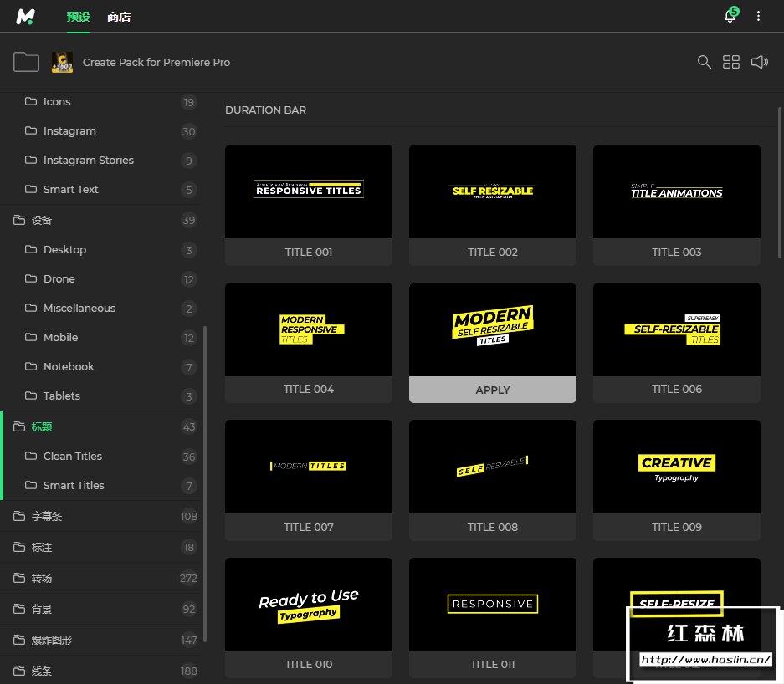Switch to the 商店 tab
The height and width of the screenshot is (684, 784).
(119, 17)
